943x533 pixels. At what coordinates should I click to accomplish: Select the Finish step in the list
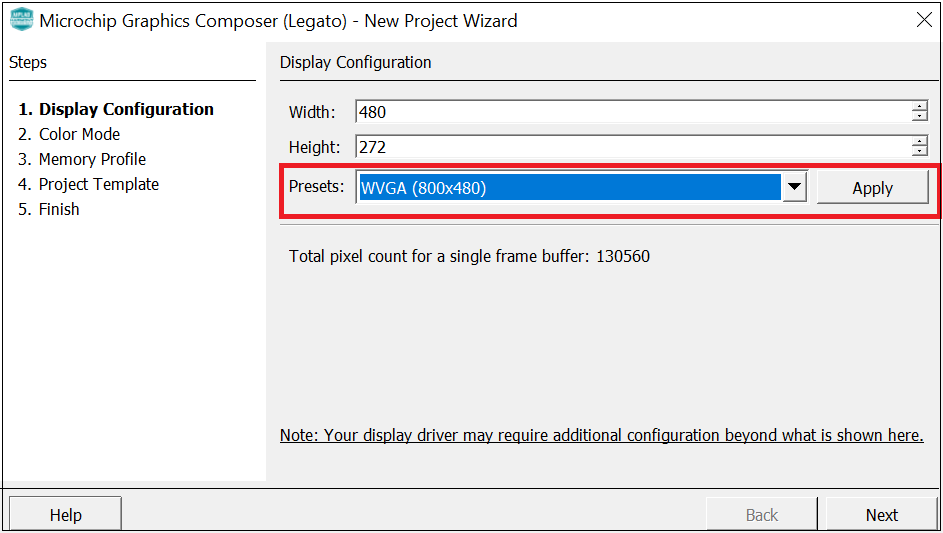tap(49, 209)
